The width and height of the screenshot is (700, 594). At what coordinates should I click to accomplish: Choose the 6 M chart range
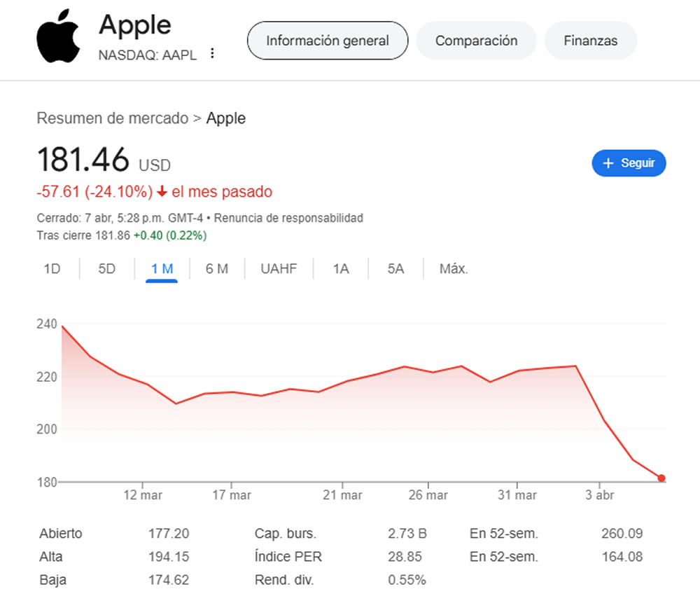pos(216,269)
